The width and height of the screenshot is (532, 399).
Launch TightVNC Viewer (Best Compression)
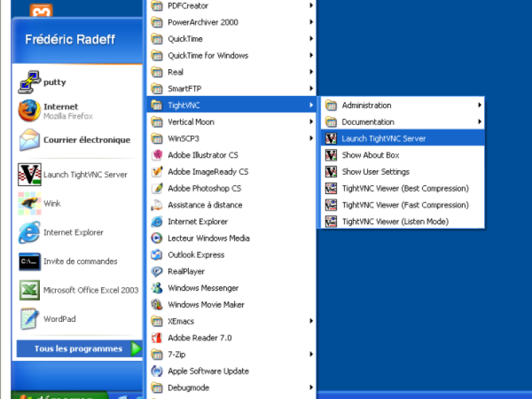(x=402, y=188)
